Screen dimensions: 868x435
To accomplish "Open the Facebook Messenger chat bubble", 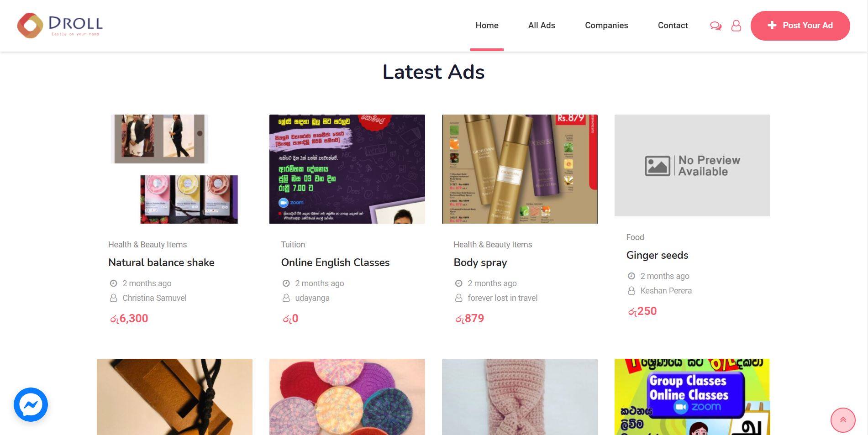I will 31,404.
